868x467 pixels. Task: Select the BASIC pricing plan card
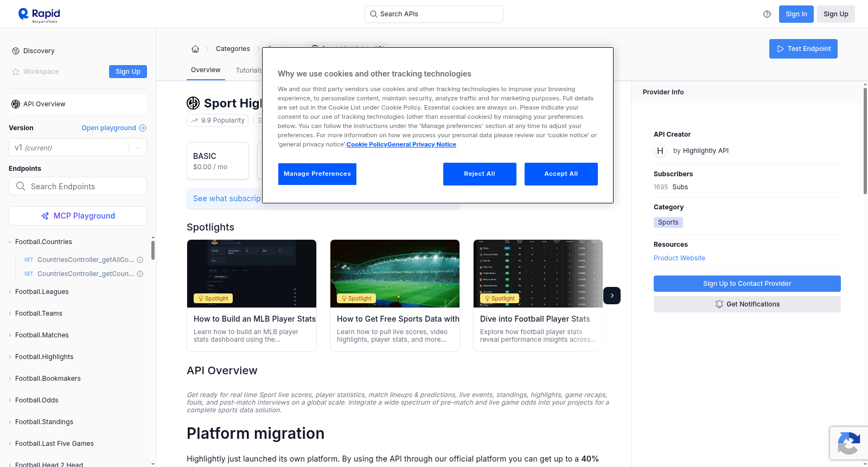coord(218,161)
